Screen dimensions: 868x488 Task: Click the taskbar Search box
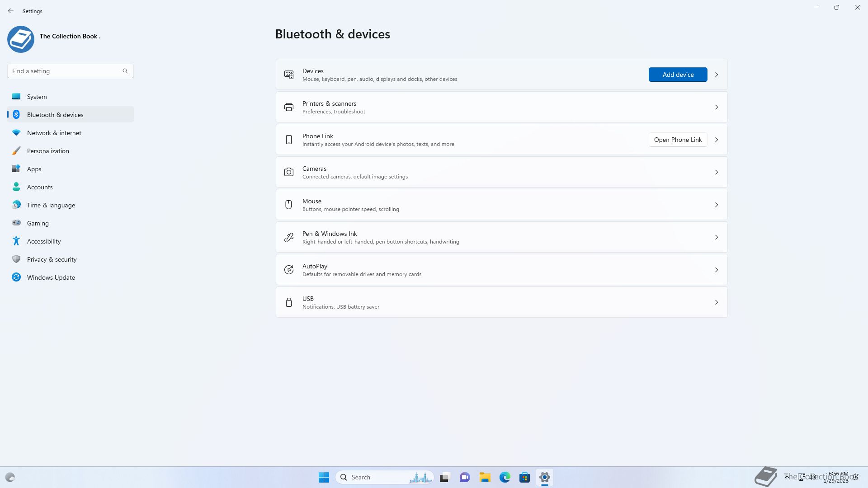385,477
